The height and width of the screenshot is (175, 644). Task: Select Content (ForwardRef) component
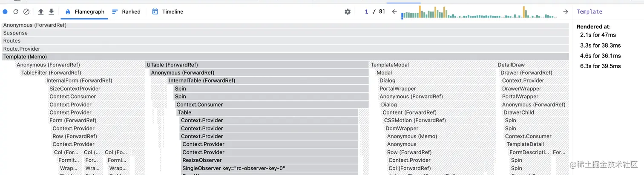(x=439, y=112)
